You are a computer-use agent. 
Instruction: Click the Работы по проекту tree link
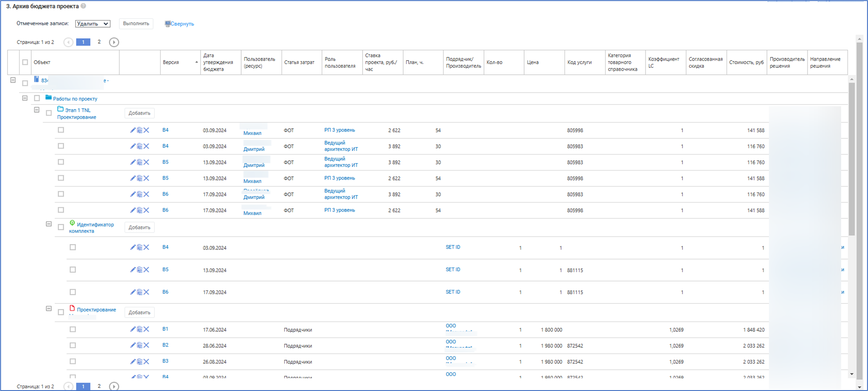click(75, 99)
